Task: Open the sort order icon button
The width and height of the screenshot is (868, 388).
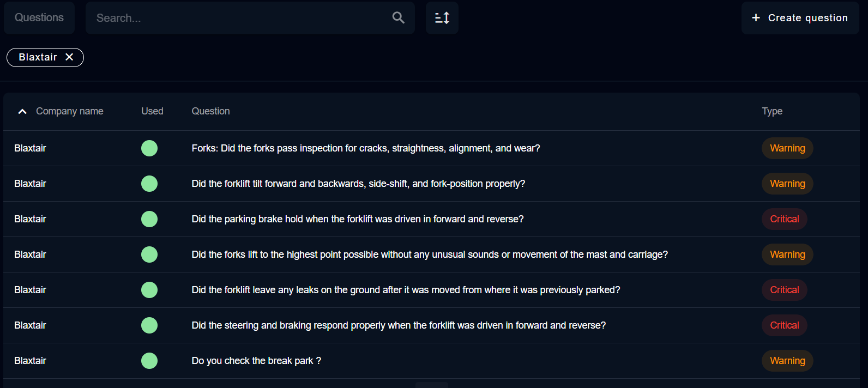Action: point(442,18)
